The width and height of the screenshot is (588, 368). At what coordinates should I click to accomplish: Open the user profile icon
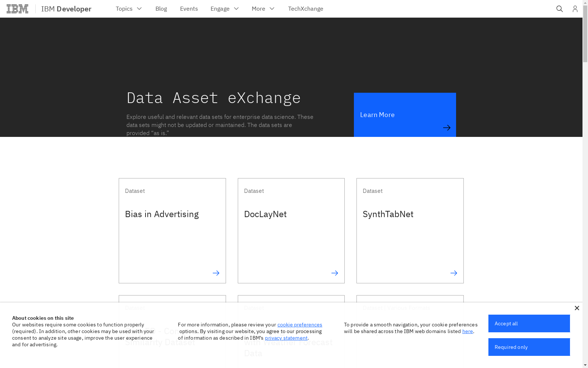coord(575,9)
